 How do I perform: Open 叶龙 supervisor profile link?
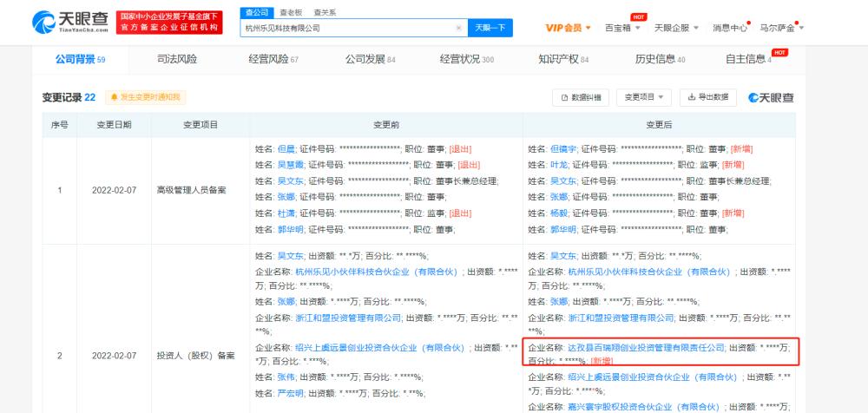coord(559,165)
